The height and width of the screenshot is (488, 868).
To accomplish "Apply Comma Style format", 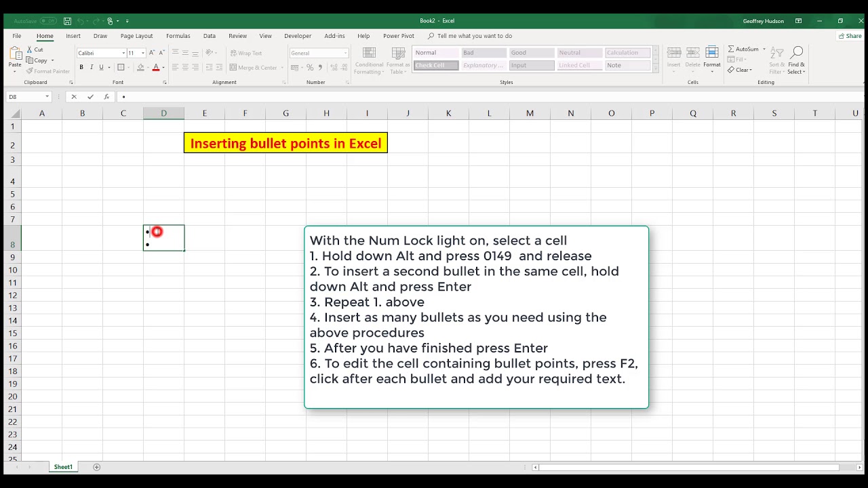I will [320, 67].
